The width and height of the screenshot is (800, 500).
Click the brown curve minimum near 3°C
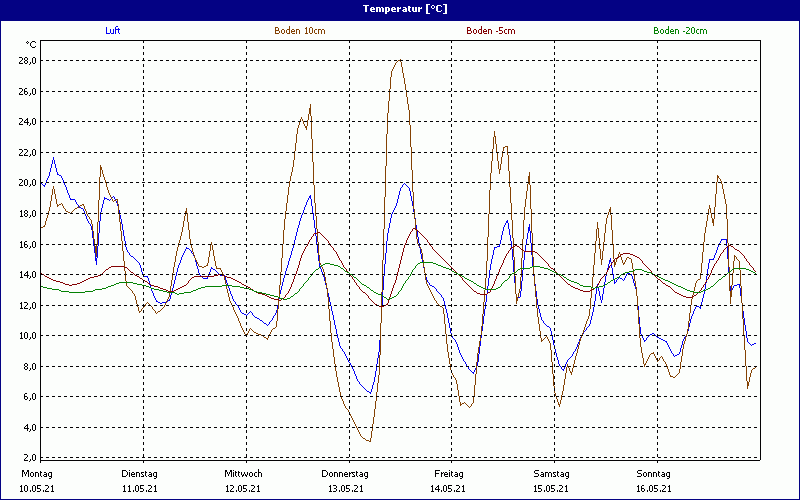[x=369, y=441]
